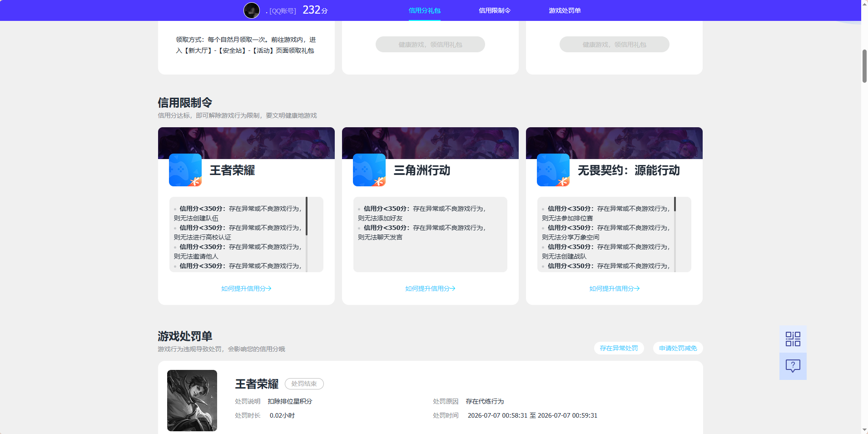This screenshot has height=434, width=868.
Task: Click the 三角洲行动 card title
Action: tap(422, 170)
